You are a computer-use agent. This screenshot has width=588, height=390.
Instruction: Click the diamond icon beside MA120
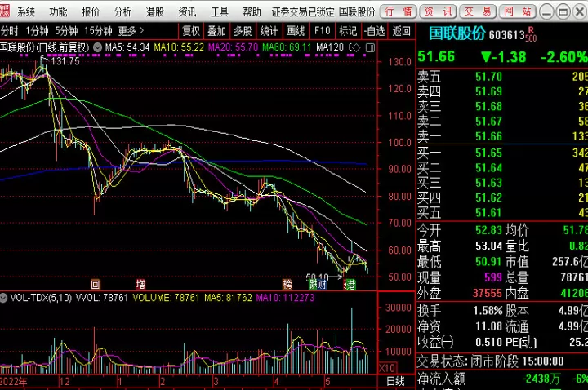356,47
